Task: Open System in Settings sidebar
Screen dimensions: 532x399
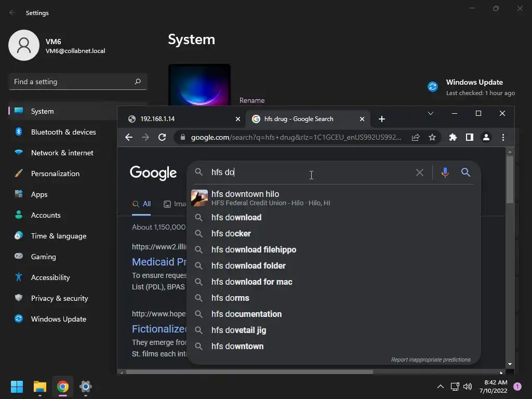Action: tap(62, 111)
